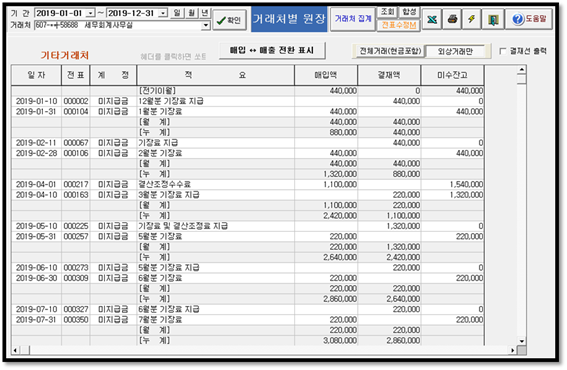This screenshot has height=370, width=567.
Task: Exit using the door icon
Action: (x=493, y=19)
